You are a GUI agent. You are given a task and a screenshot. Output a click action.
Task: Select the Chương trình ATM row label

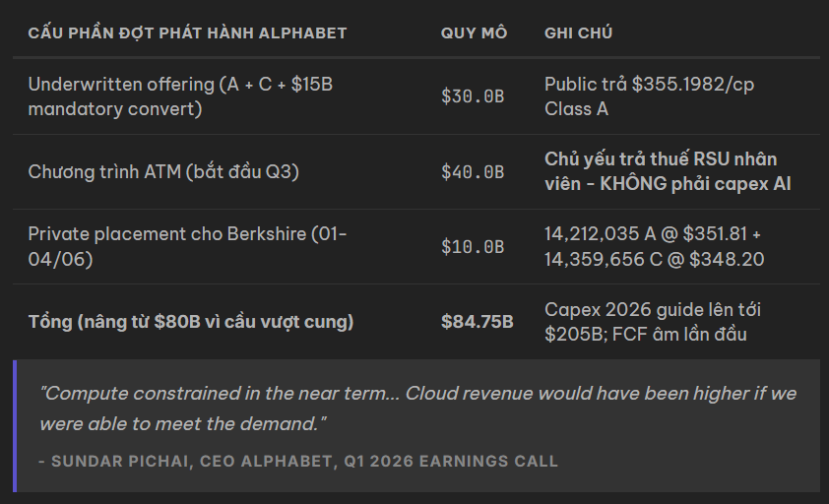click(163, 172)
